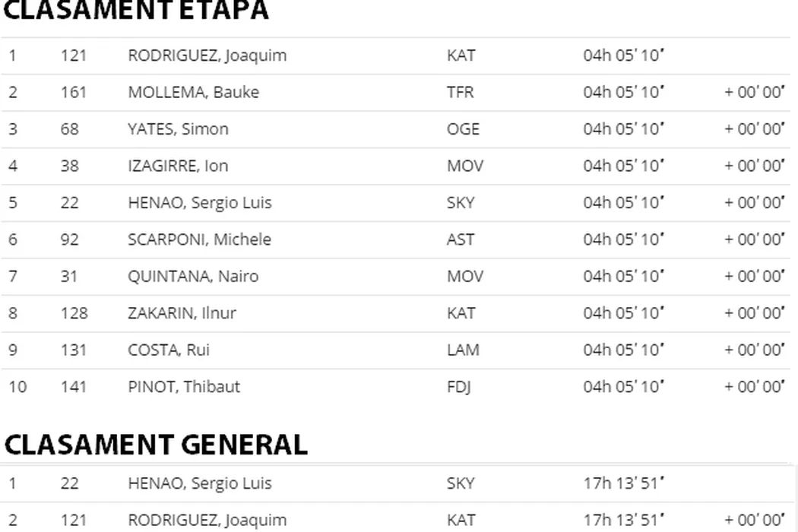Click HENAO, Sergio Luis in general classification
Image resolution: width=798 pixels, height=532 pixels.
(199, 483)
